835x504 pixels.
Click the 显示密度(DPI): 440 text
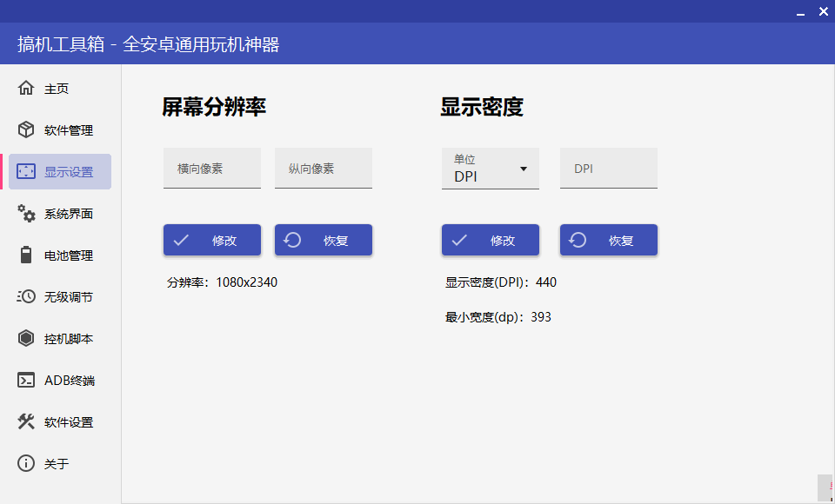click(501, 282)
